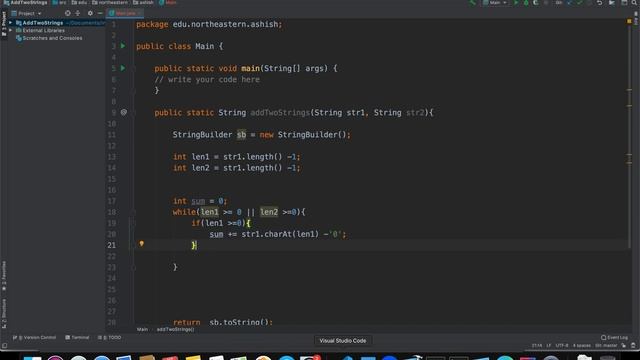Click the yellow inspection indicator above the editor scrollbar
The height and width of the screenshot is (360, 640).
click(x=629, y=20)
